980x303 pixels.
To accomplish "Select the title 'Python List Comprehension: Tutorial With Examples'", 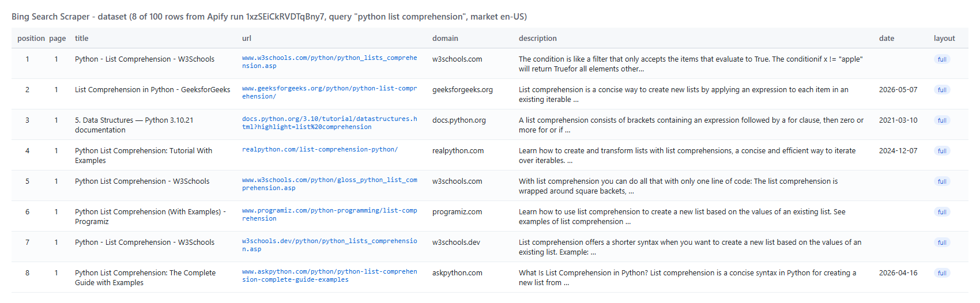I will (144, 156).
